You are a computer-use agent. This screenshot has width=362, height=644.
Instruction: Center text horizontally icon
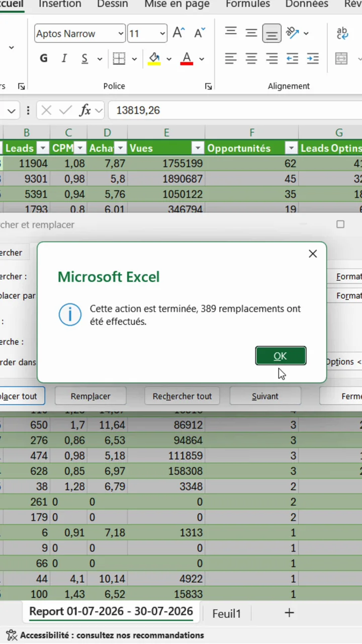(251, 58)
